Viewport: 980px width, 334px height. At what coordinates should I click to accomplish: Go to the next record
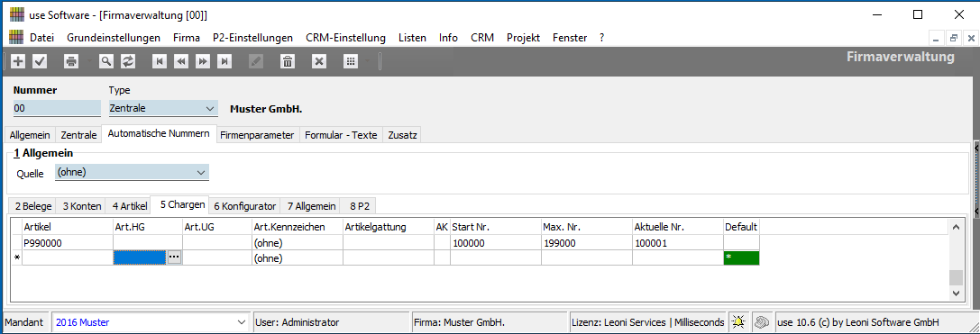point(203,61)
